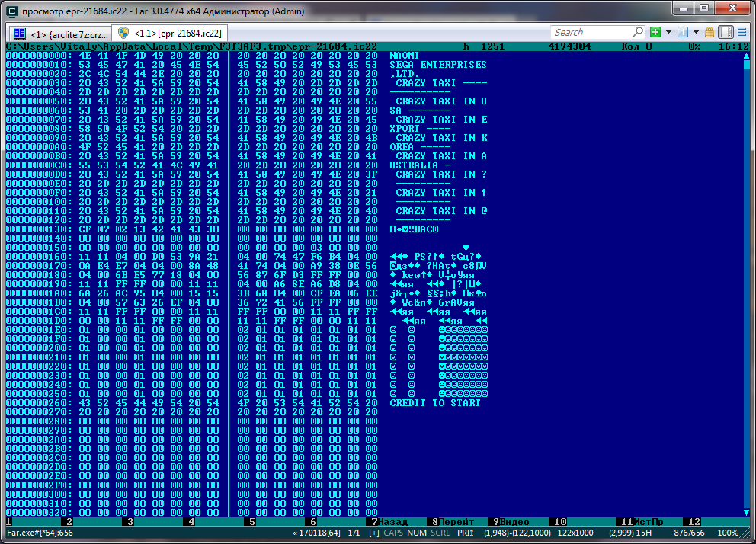Click the ,LTD. text in ASCII column
The height and width of the screenshot is (544, 756).
[x=405, y=74]
